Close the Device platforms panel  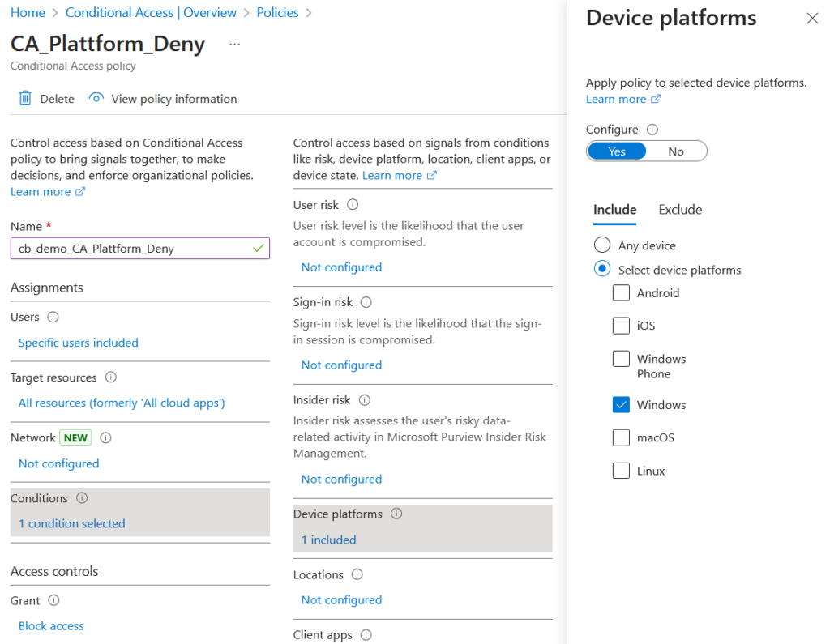pyautogui.click(x=812, y=19)
